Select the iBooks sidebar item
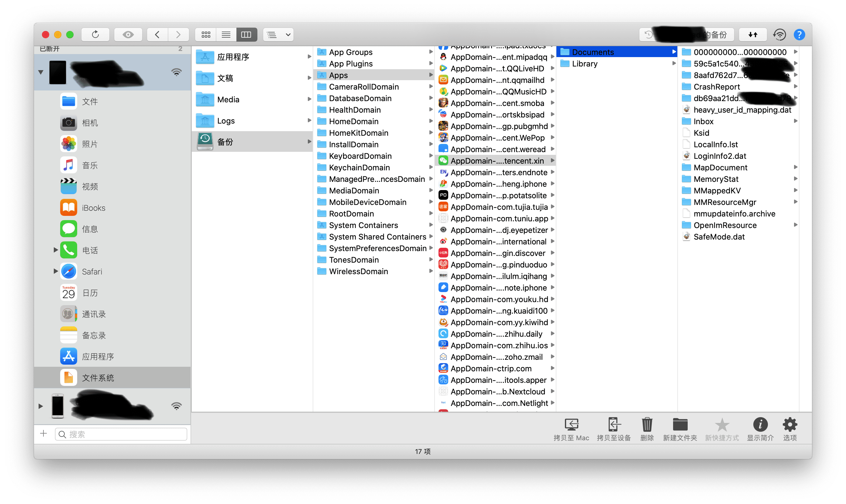 click(94, 208)
